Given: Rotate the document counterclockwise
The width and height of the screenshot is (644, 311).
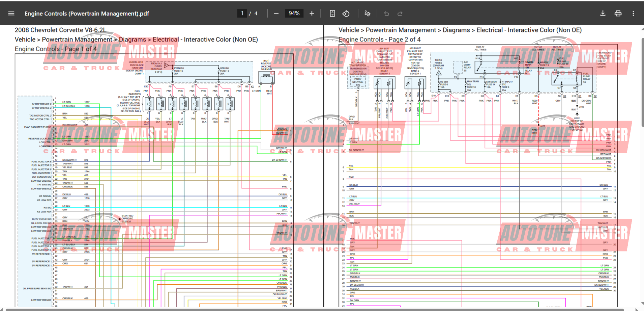Looking at the screenshot, I should 346,14.
